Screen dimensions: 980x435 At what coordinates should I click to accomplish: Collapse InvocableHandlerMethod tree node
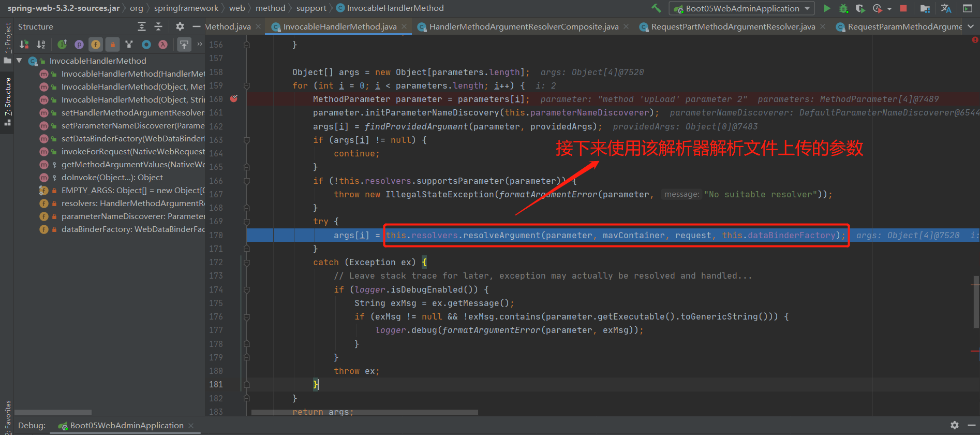[x=19, y=61]
